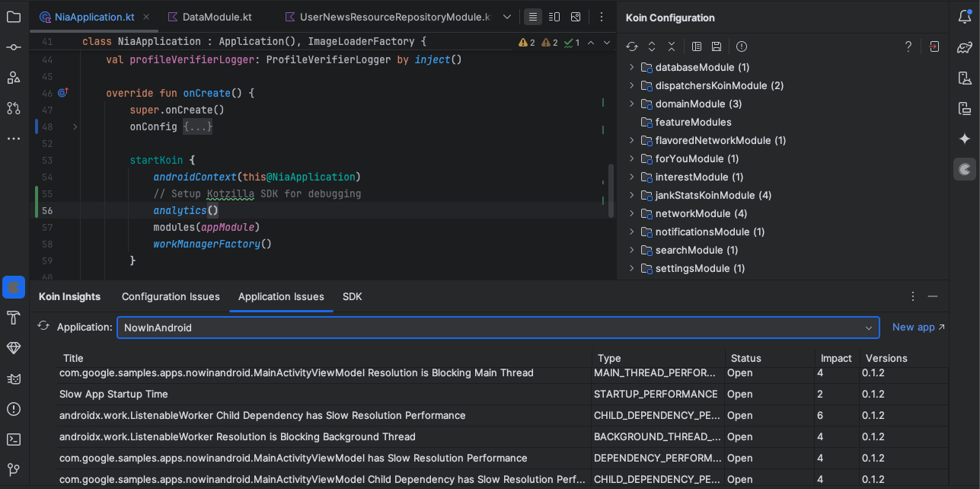This screenshot has height=489, width=980.
Task: Open the Application dropdown showing NowInAndroid
Action: 867,328
